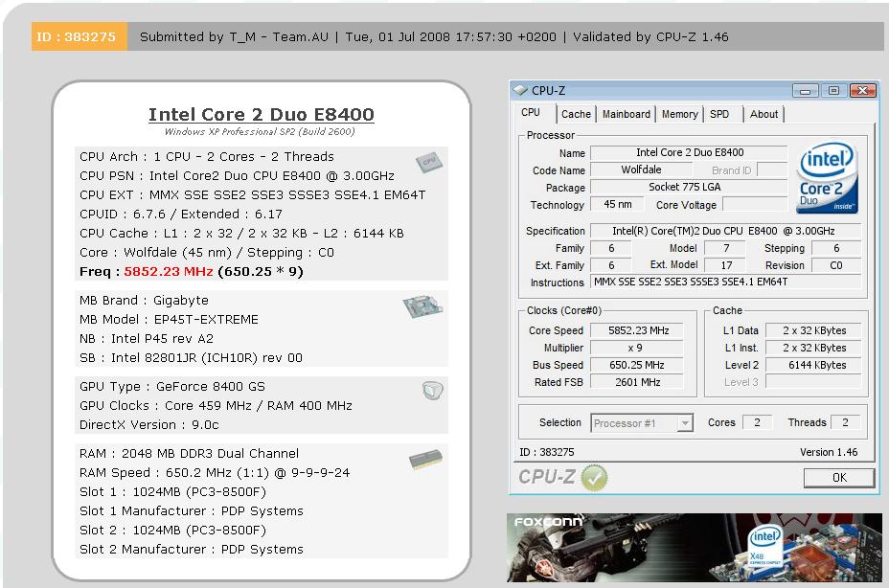Click the orange ID : 383275 badge
Image resolution: width=889 pixels, height=588 pixels.
coord(79,36)
